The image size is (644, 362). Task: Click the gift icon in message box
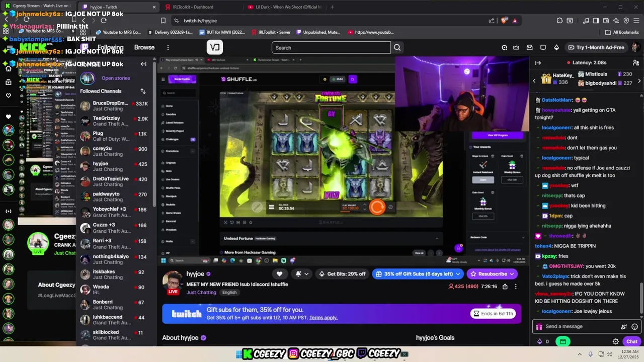click(x=539, y=326)
